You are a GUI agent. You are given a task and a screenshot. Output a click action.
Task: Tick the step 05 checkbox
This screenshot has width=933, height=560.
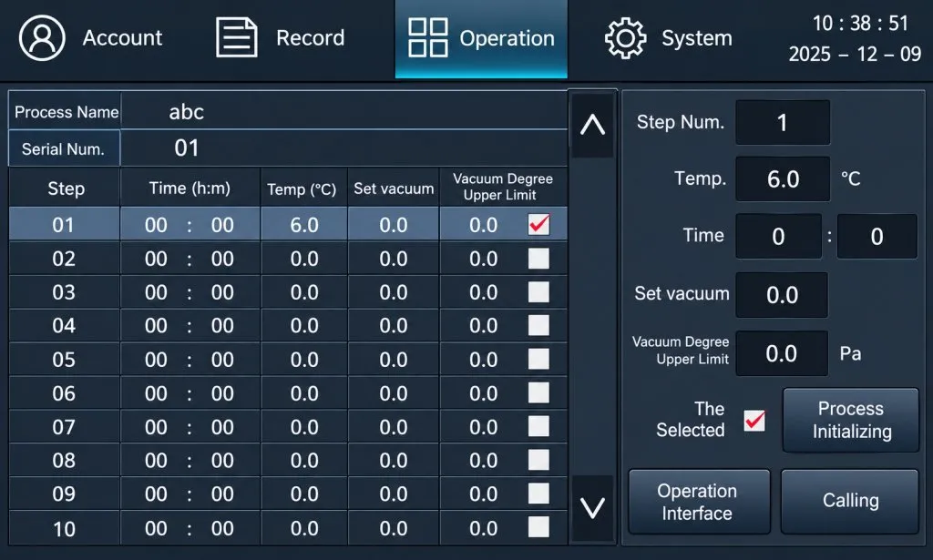coord(539,359)
